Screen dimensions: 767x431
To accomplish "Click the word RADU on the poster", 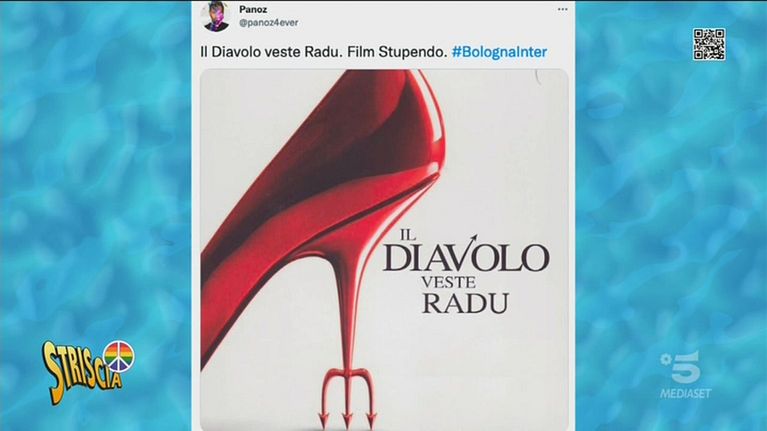I will pos(466,303).
